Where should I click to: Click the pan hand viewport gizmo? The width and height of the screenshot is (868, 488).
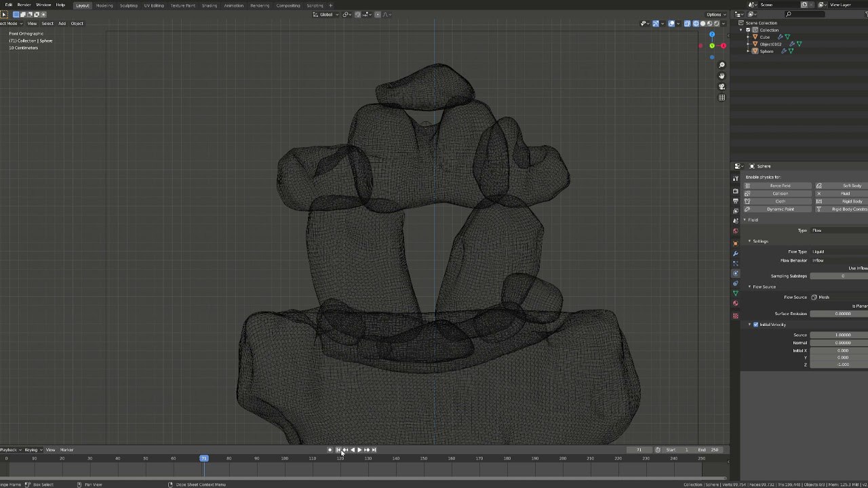point(722,76)
